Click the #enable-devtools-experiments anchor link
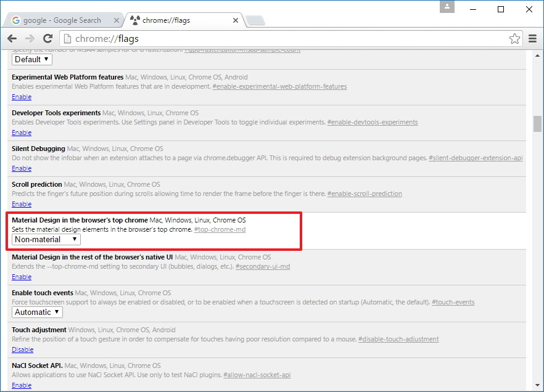This screenshot has height=392, width=544. (373, 122)
